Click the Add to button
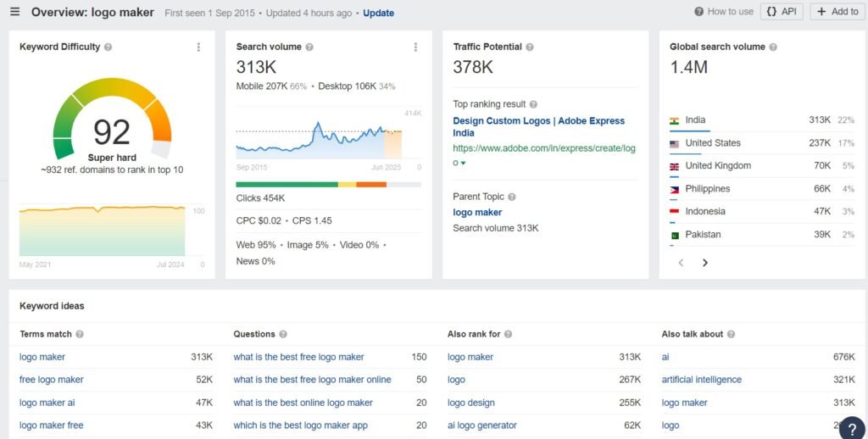This screenshot has height=439, width=868. pos(837,12)
